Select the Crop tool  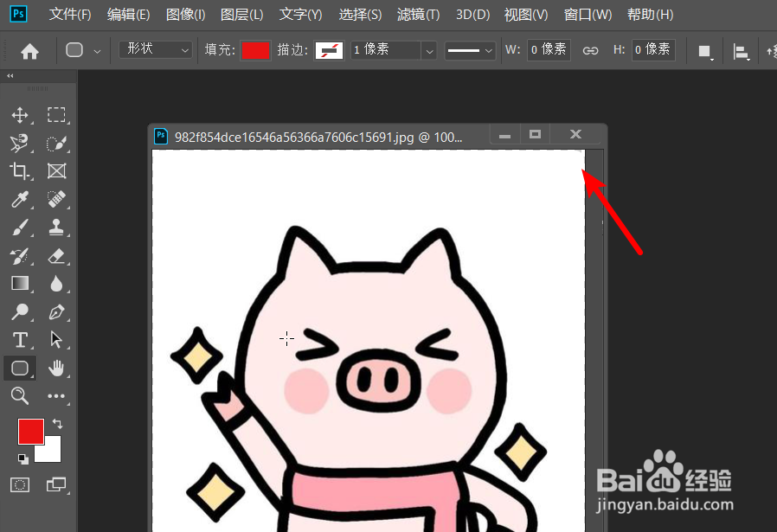point(20,171)
